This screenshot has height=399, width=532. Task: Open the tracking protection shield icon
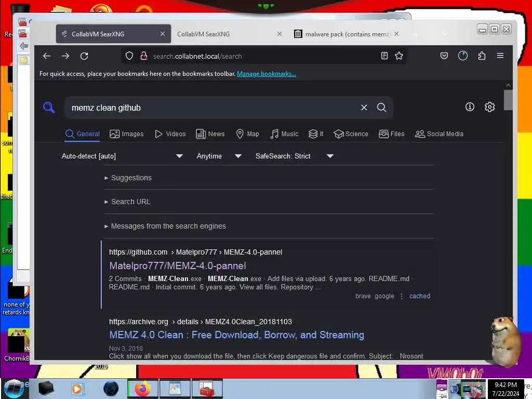click(x=129, y=56)
